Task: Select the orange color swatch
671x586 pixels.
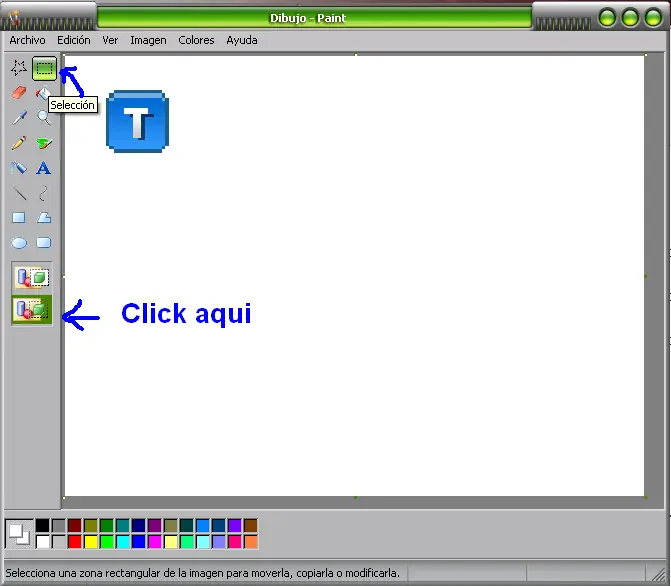Action: (x=251, y=542)
